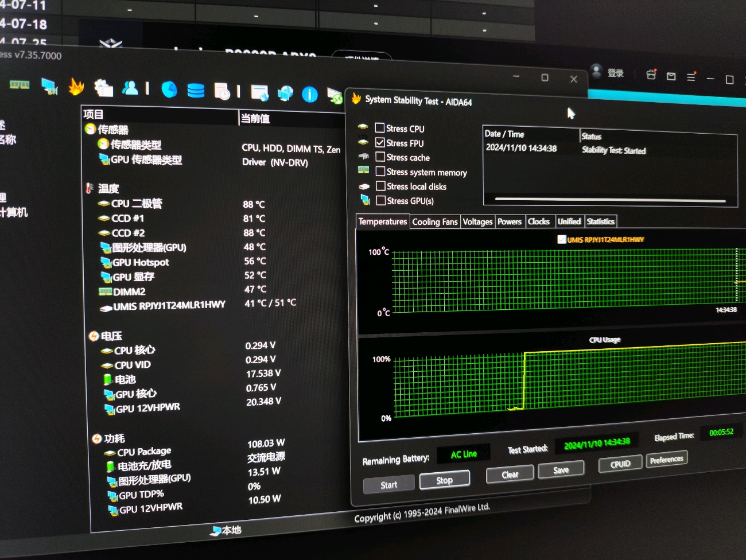This screenshot has height=560, width=746.
Task: Uncheck the Stress FPU checkbox
Action: tap(380, 142)
